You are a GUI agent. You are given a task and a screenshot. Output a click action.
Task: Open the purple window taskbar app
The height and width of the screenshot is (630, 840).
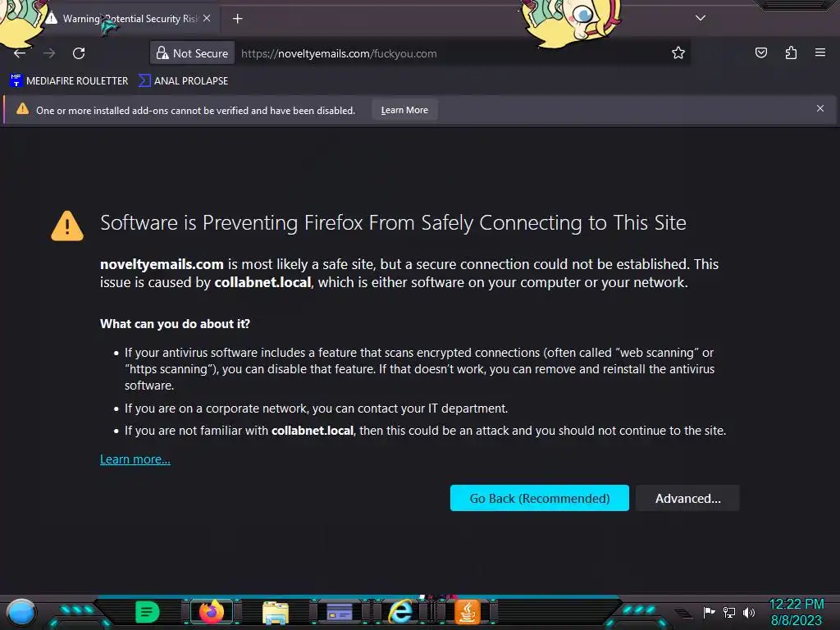point(339,612)
